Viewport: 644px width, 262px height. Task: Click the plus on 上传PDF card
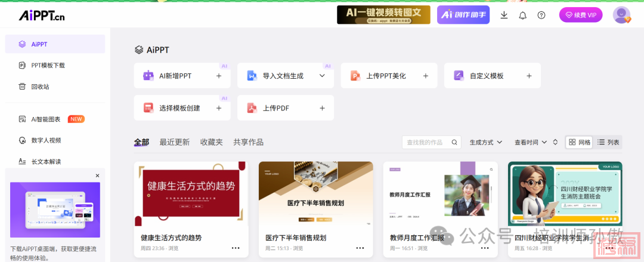click(x=323, y=108)
